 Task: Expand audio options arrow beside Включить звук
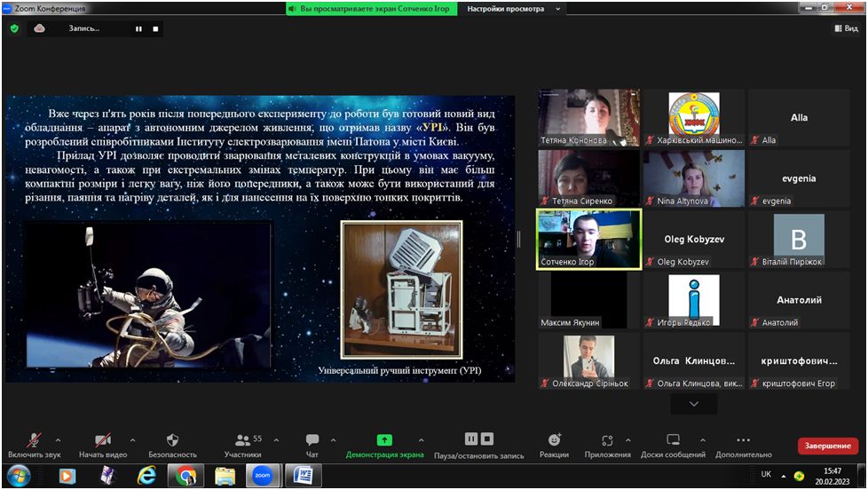(58, 440)
